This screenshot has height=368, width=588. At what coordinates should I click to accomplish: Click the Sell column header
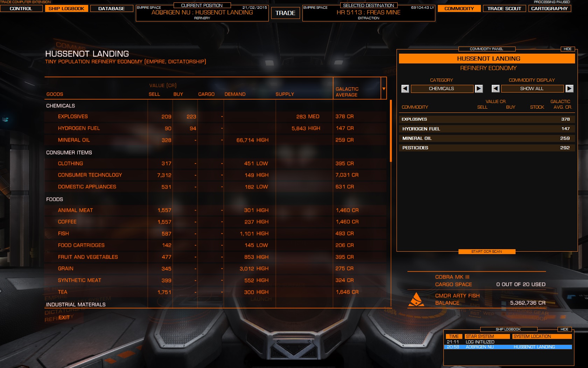pos(154,94)
